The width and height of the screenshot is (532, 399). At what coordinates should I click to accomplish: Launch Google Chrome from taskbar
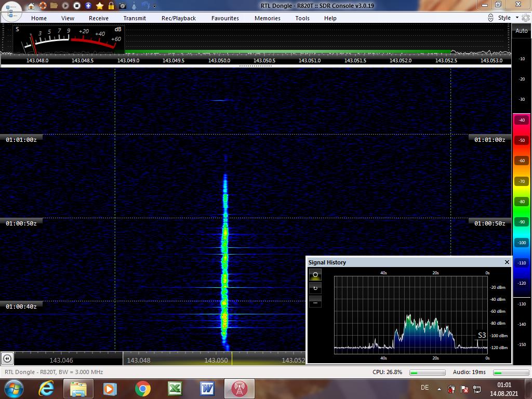point(142,389)
